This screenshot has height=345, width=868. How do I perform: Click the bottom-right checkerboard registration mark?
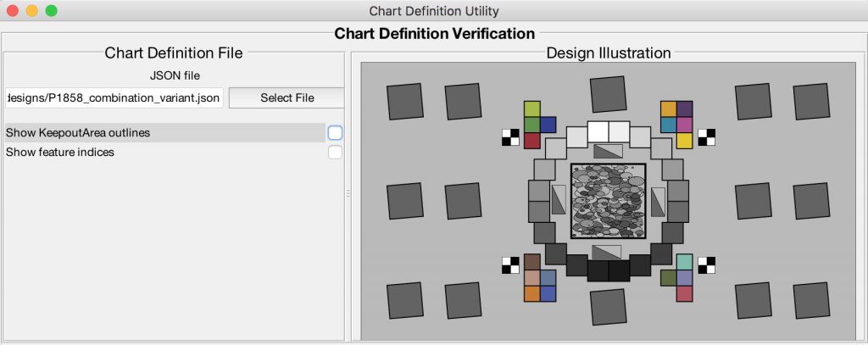tap(706, 265)
